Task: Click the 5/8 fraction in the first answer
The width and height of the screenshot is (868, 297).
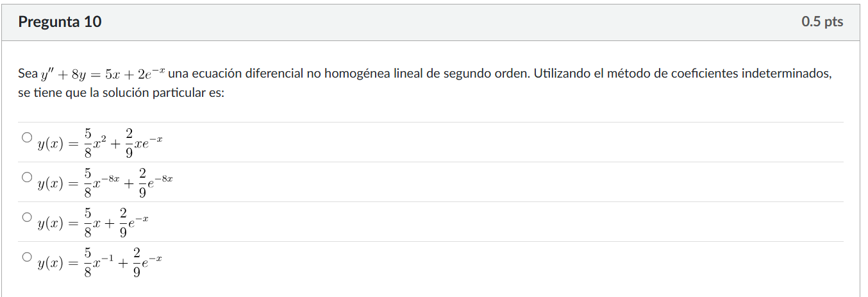Action: pyautogui.click(x=88, y=143)
